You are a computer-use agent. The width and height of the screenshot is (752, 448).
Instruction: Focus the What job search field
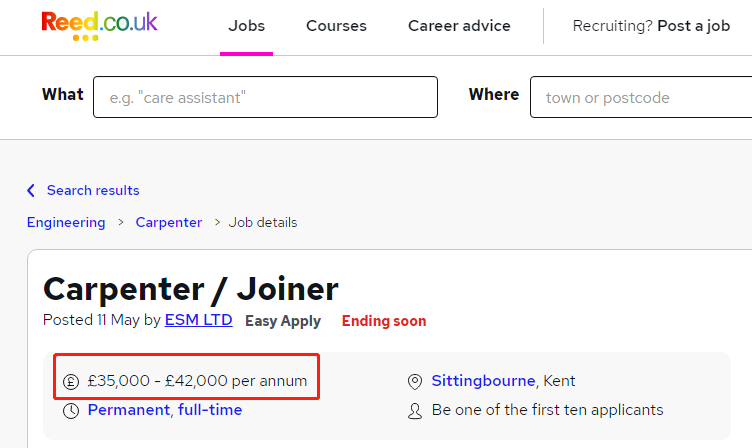click(x=265, y=97)
